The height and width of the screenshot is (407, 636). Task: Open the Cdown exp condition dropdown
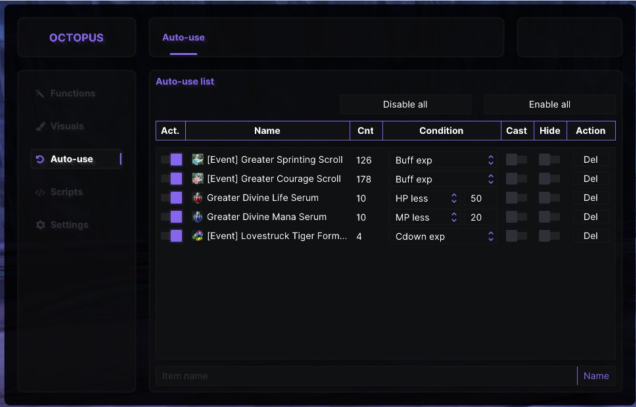[x=444, y=236]
